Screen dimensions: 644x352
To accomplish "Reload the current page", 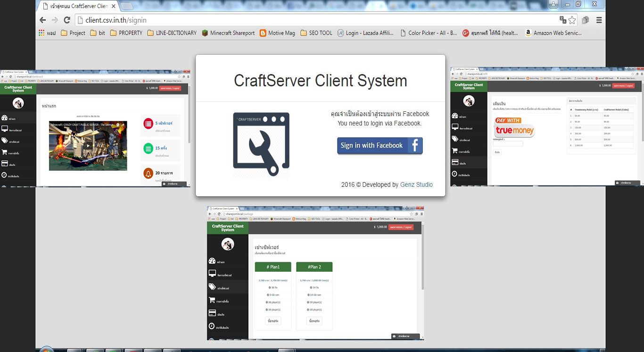I will click(67, 20).
